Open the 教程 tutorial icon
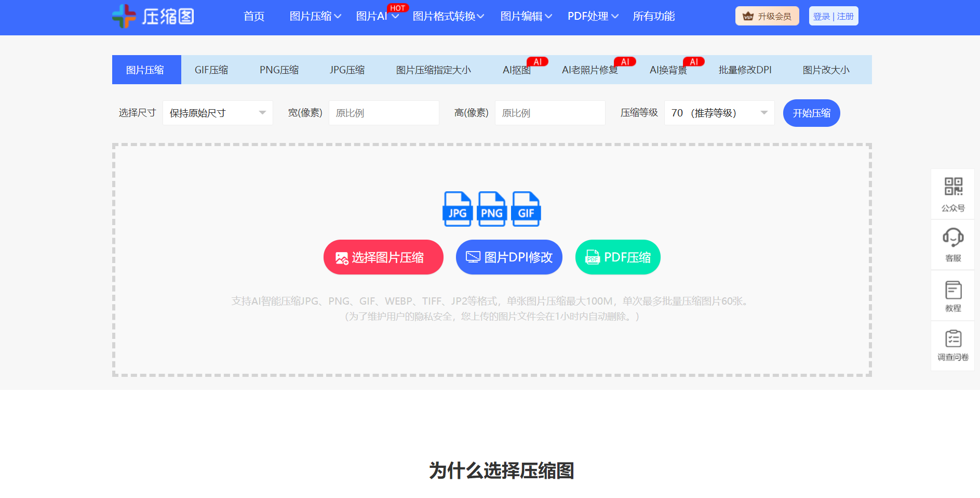The image size is (980, 498). click(x=953, y=290)
